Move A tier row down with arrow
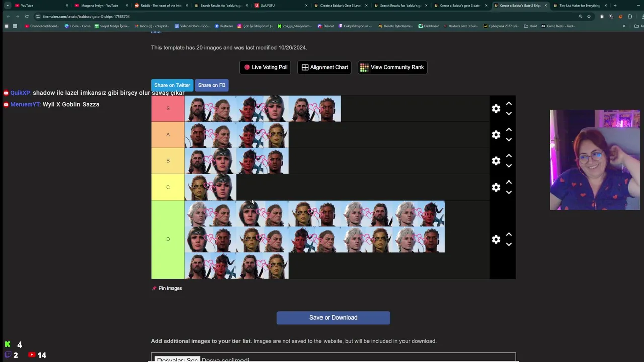644x362 pixels. (x=509, y=140)
